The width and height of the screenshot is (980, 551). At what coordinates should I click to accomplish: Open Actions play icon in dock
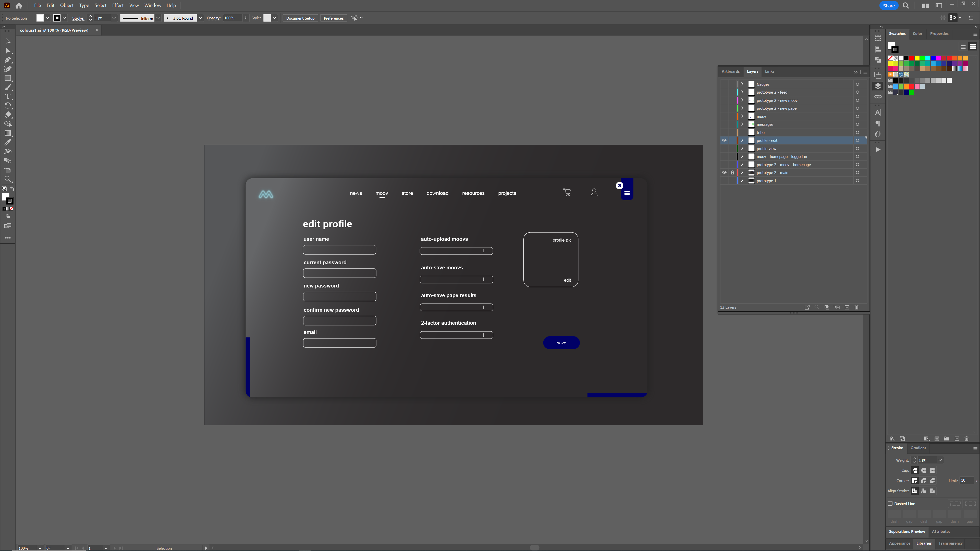(x=878, y=149)
